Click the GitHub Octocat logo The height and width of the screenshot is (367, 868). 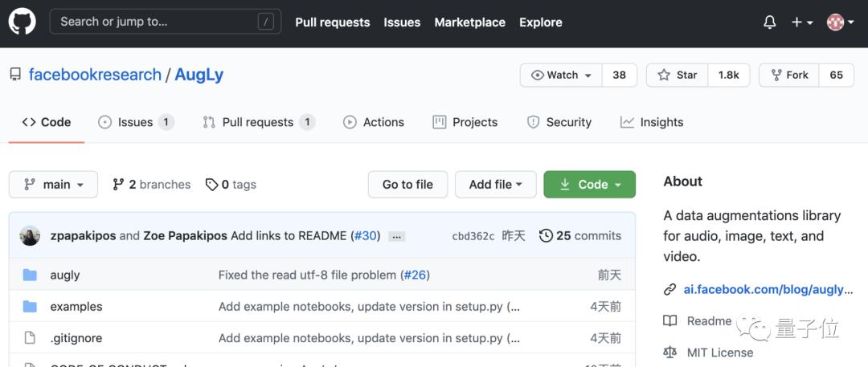(x=23, y=22)
